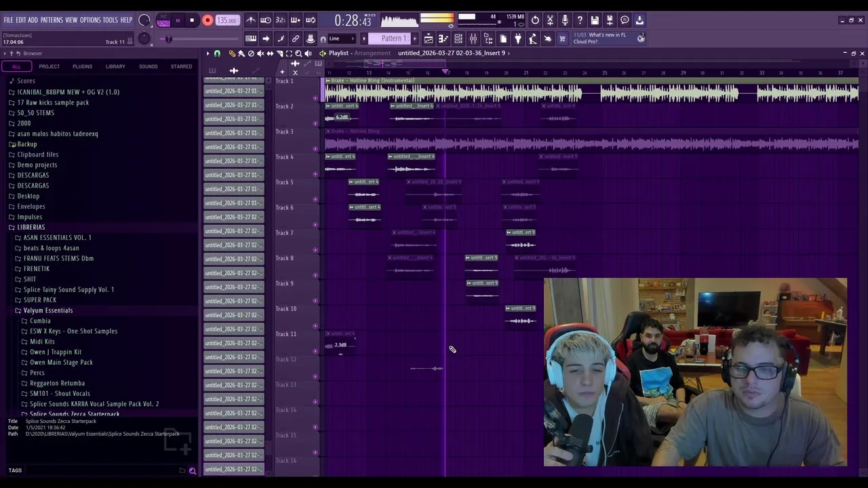The image size is (868, 488).
Task: Toggle mute switch for Track 15
Action: pos(315,453)
